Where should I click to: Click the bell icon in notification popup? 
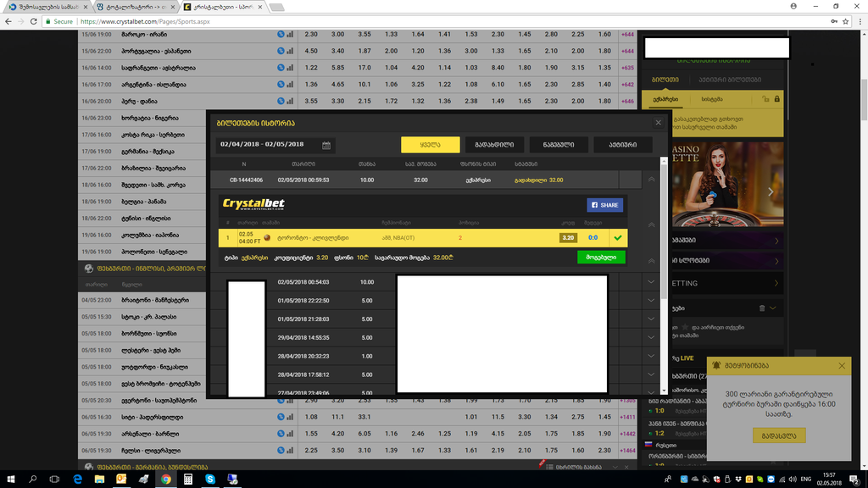(x=716, y=365)
